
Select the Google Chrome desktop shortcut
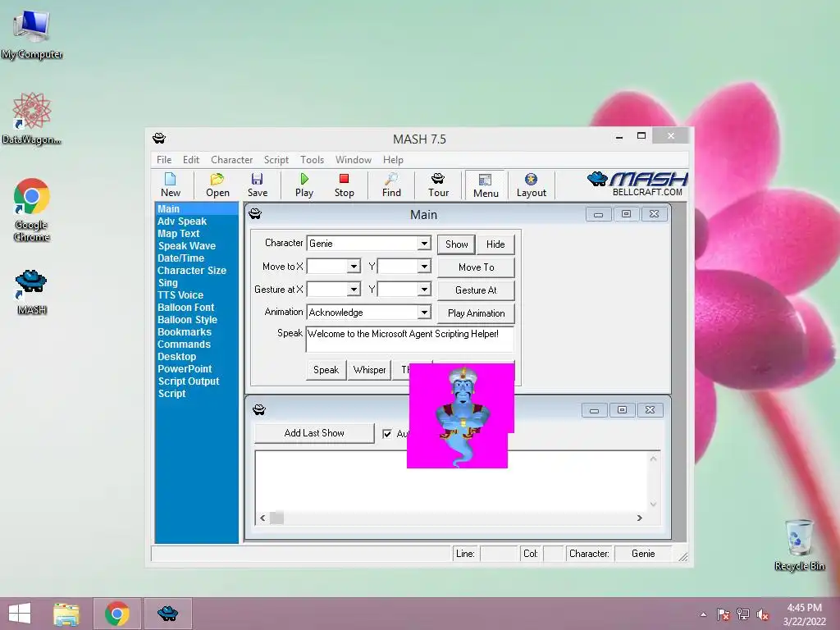32,210
